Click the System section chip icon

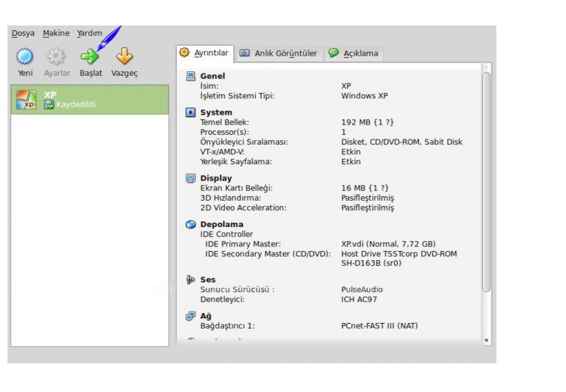coord(190,112)
